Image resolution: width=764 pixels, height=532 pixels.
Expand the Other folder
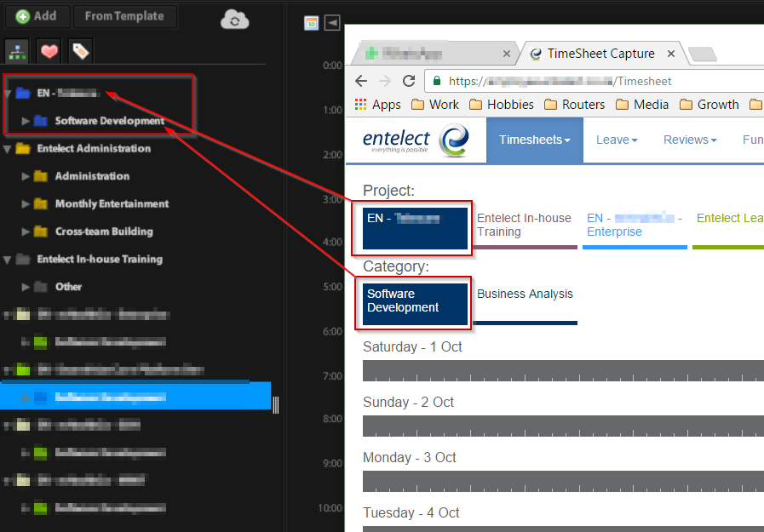click(x=26, y=287)
